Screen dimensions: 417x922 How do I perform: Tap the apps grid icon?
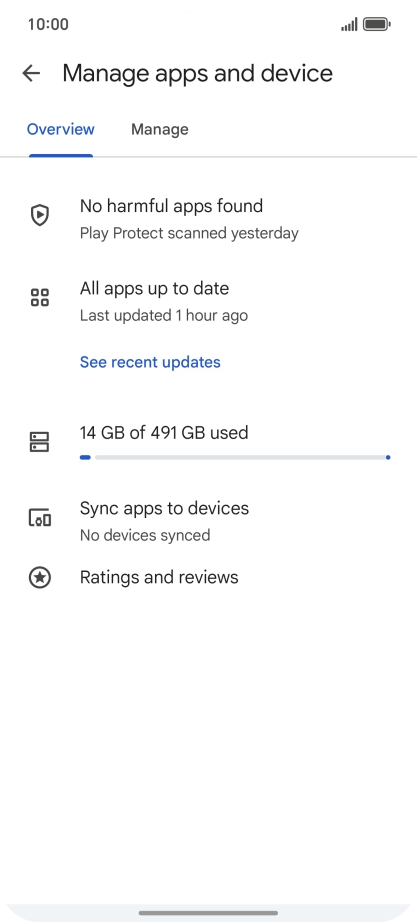pyautogui.click(x=39, y=298)
